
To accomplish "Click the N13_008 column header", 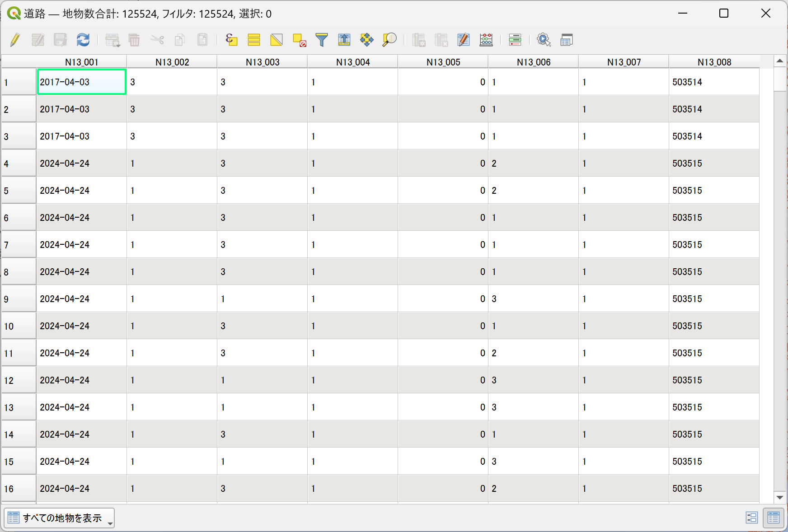I will tap(714, 62).
